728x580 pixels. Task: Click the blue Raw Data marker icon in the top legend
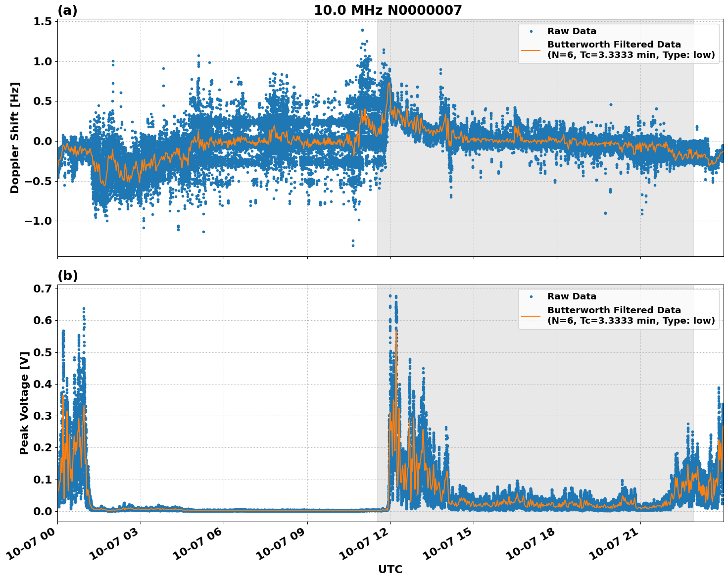(531, 31)
